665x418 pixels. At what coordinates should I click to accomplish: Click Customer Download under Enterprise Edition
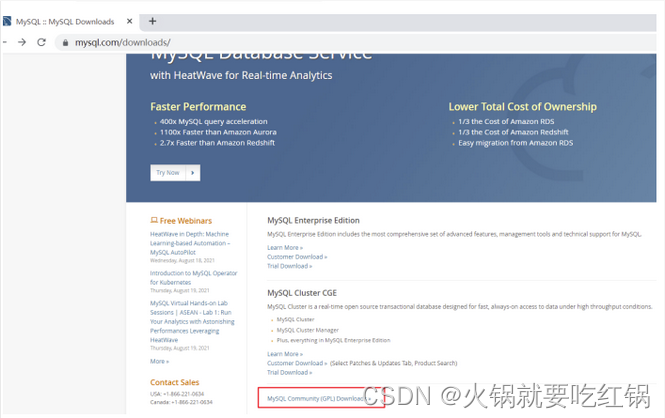297,256
